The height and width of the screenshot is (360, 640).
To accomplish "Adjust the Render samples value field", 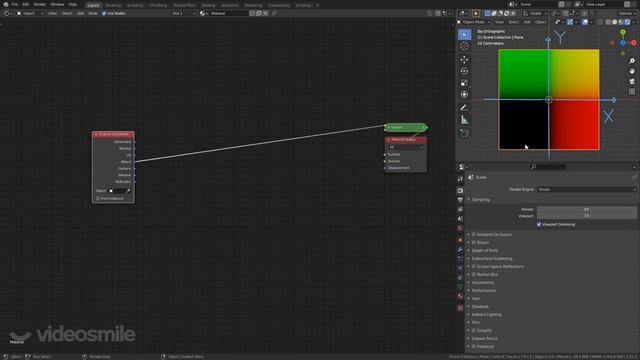I will [587, 209].
